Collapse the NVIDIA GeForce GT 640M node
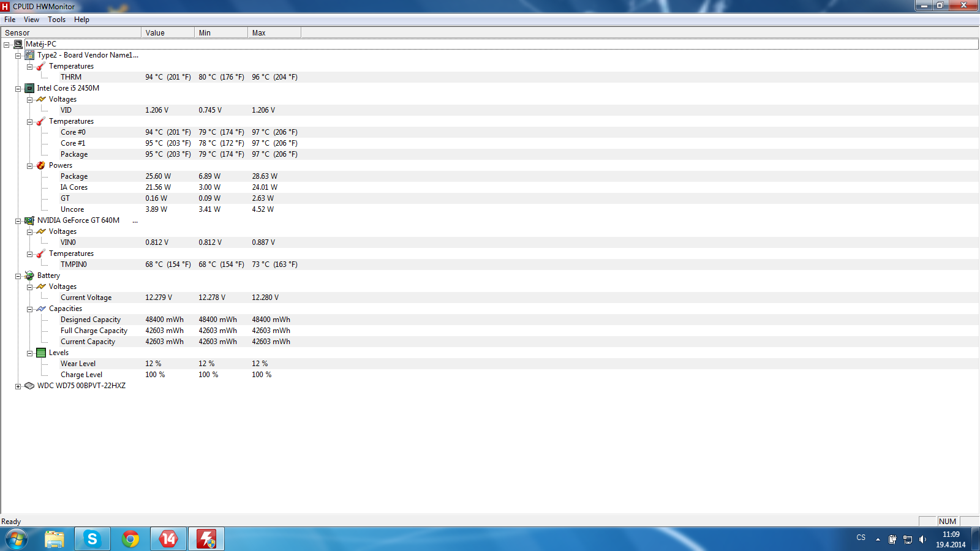The height and width of the screenshot is (551, 980). coord(18,221)
